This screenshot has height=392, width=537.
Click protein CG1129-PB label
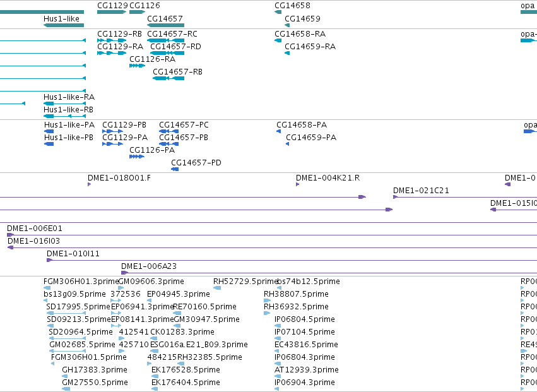click(124, 125)
